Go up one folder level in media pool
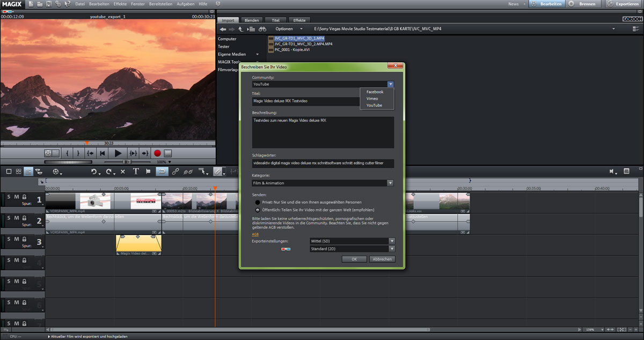644x340 pixels. [240, 28]
